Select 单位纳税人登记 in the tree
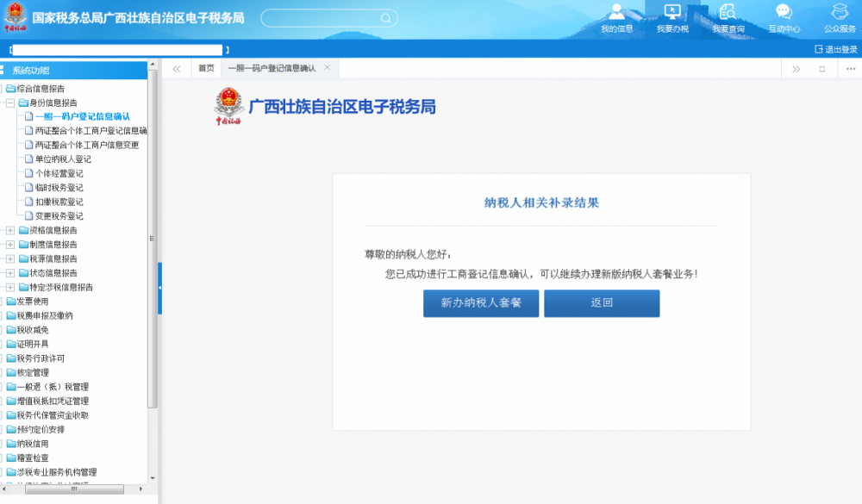The width and height of the screenshot is (862, 504). pos(63,159)
